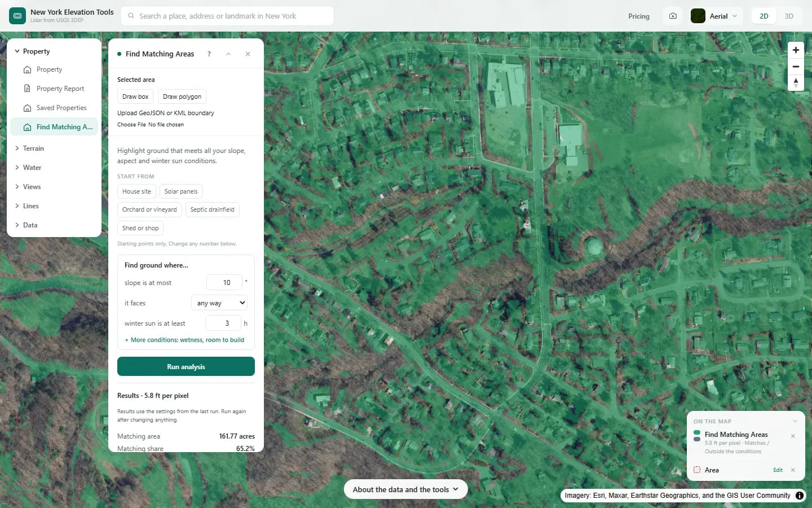Select the House site preset

[x=136, y=191]
